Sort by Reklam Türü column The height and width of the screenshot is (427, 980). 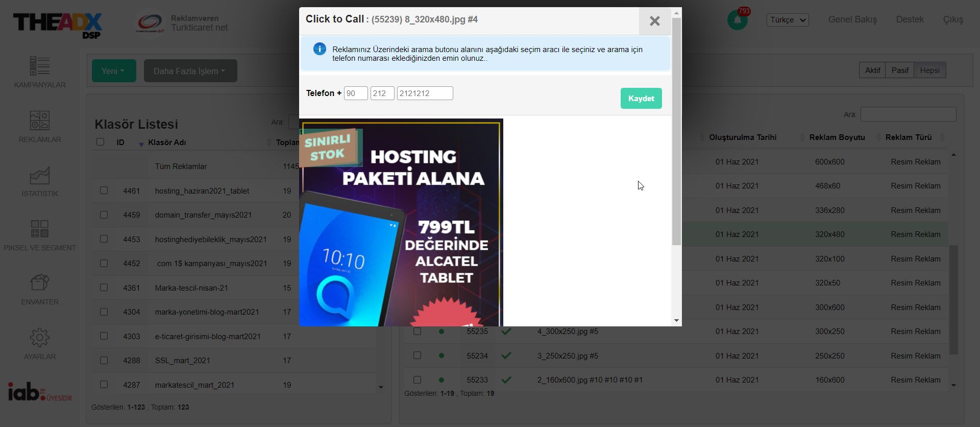909,137
